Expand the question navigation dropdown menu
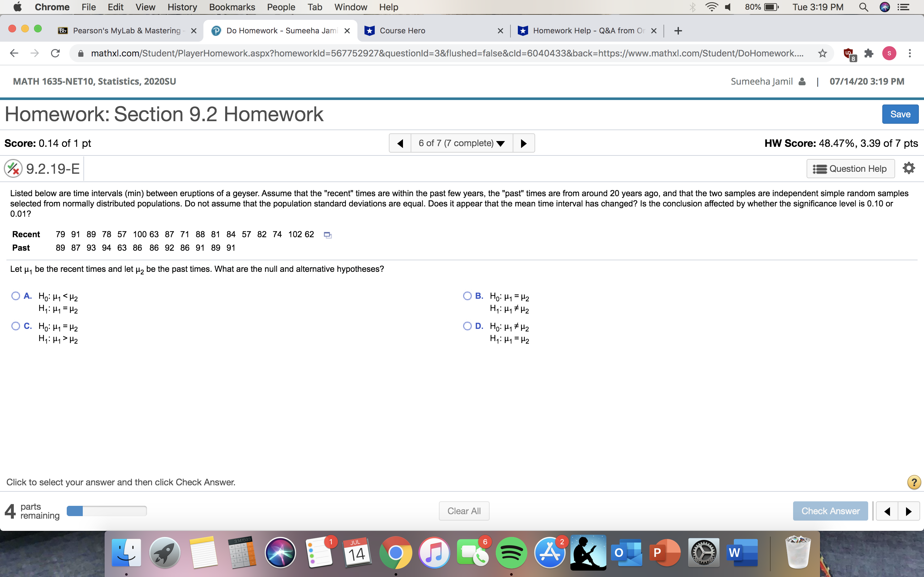This screenshot has width=924, height=577. click(x=461, y=142)
